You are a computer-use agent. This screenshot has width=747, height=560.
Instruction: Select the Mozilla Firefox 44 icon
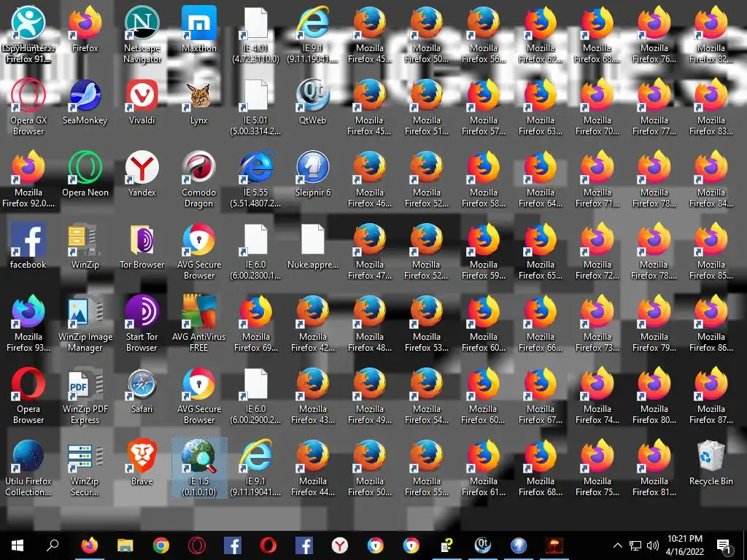[x=312, y=468]
